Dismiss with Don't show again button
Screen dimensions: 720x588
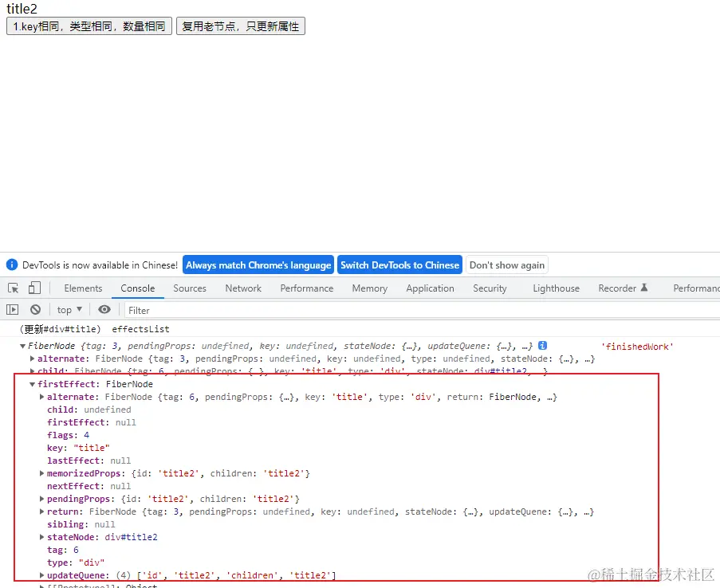coord(507,265)
